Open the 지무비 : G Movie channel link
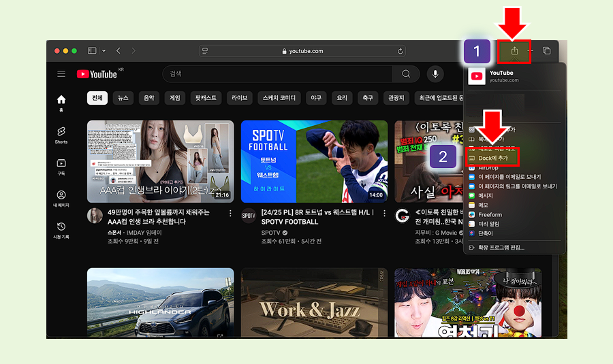The image size is (613, 364). (436, 233)
